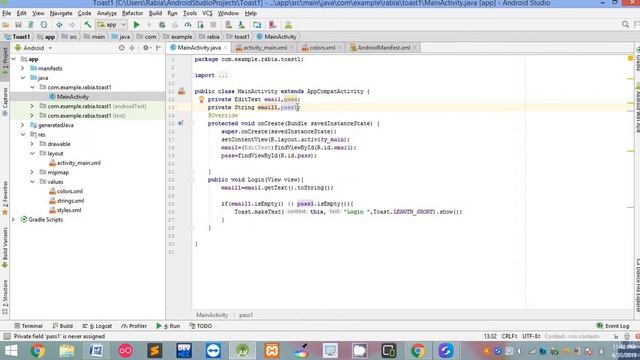Viewport: 640px width, 360px height.
Task: Toggle the 2: Favorites side tool window
Action: pos(5,198)
